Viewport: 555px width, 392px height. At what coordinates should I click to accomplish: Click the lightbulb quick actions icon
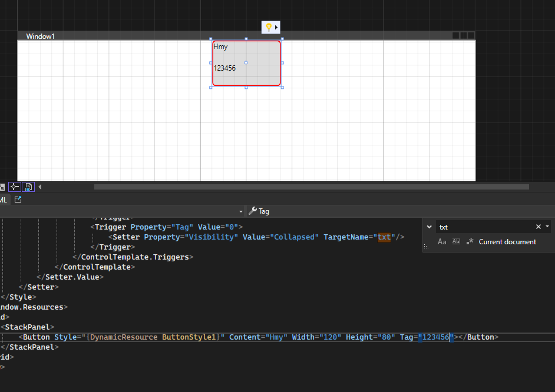269,27
